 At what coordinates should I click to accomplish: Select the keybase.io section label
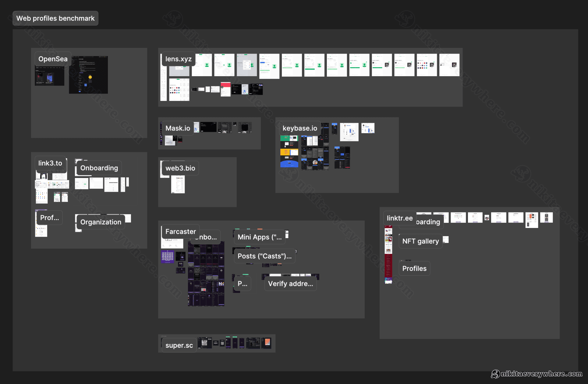point(299,128)
